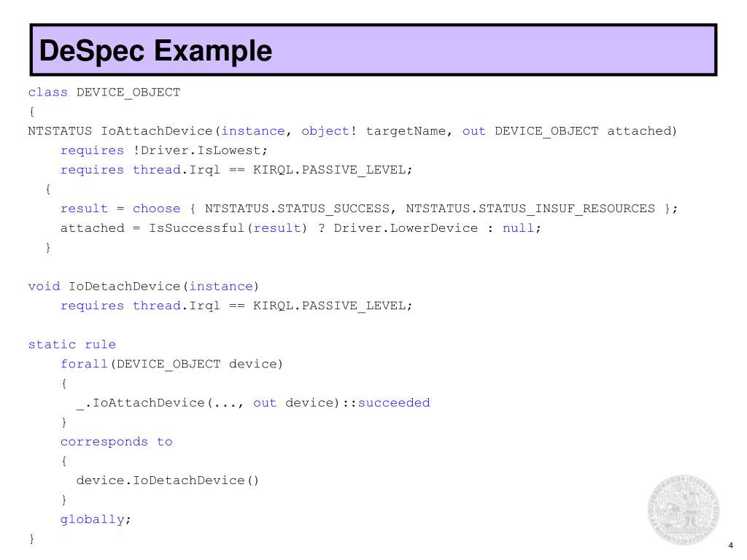Screen dimensions: 747x560
Task: Click the "globally;" keyword
Action: coord(96,519)
